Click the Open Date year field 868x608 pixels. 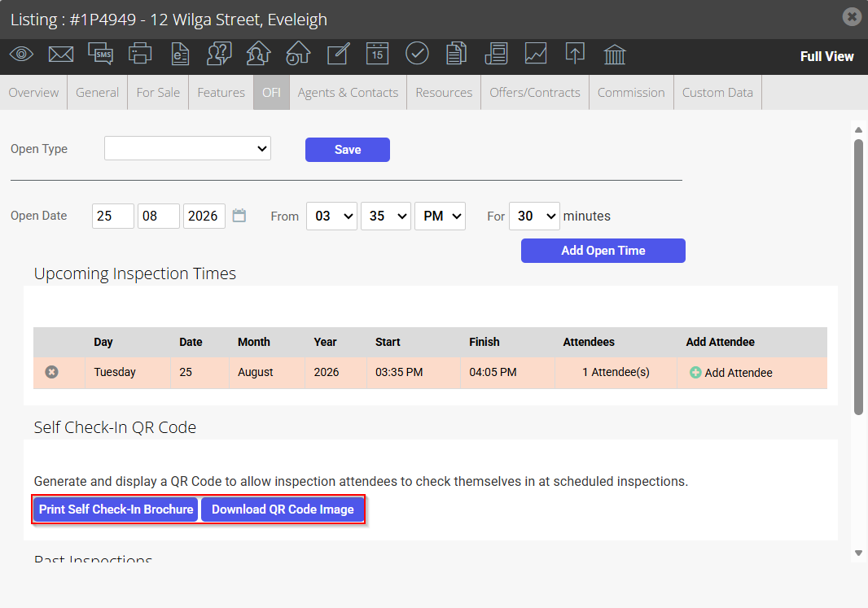pyautogui.click(x=204, y=216)
